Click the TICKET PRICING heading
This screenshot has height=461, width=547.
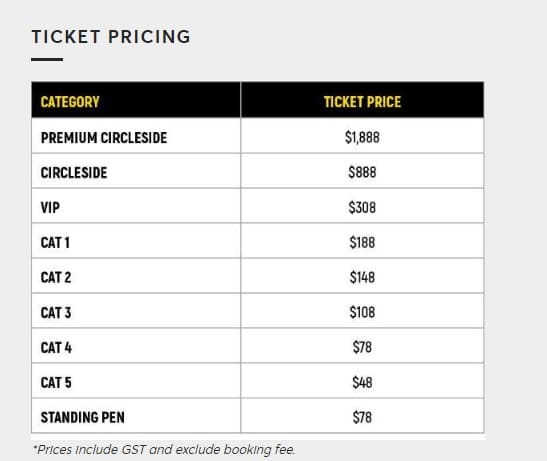click(x=111, y=37)
